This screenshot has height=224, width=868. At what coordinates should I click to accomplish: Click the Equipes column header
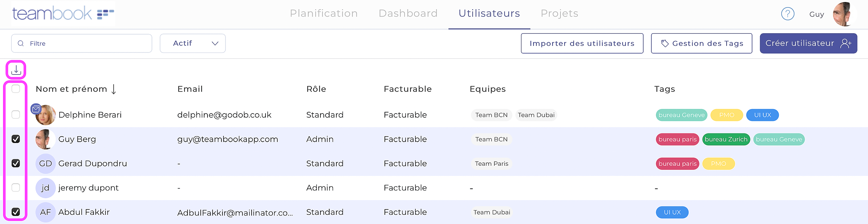(488, 89)
